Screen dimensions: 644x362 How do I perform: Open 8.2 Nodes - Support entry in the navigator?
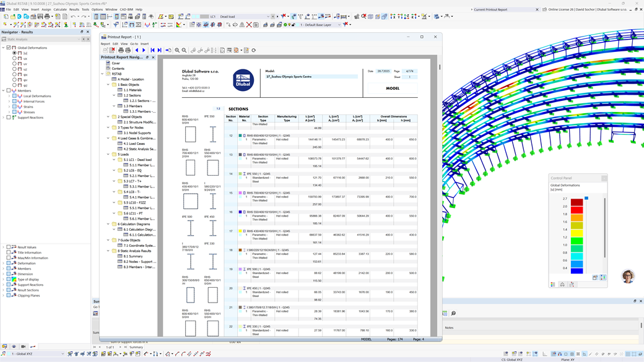click(x=137, y=261)
